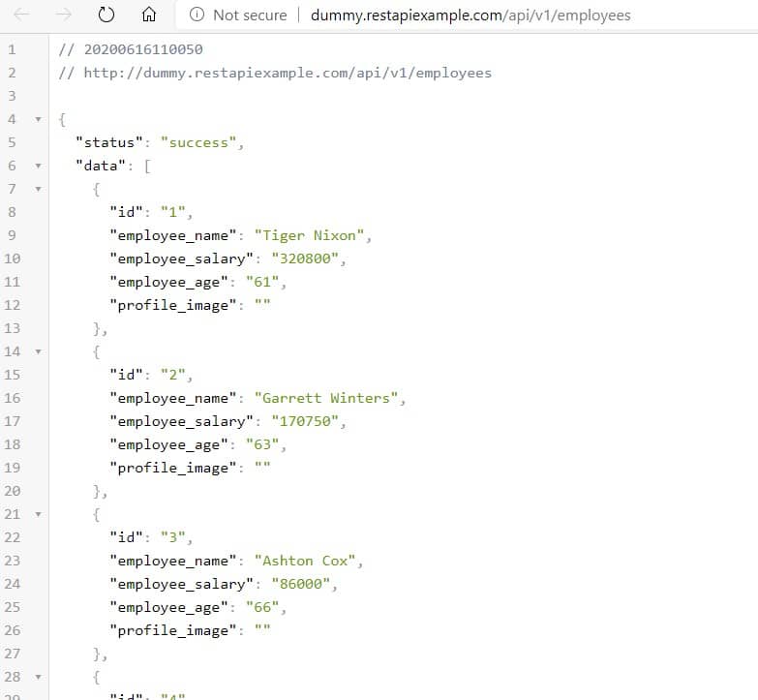Image resolution: width=758 pixels, height=700 pixels.
Task: Click the "employee_name" key on line 9
Action: 173,235
